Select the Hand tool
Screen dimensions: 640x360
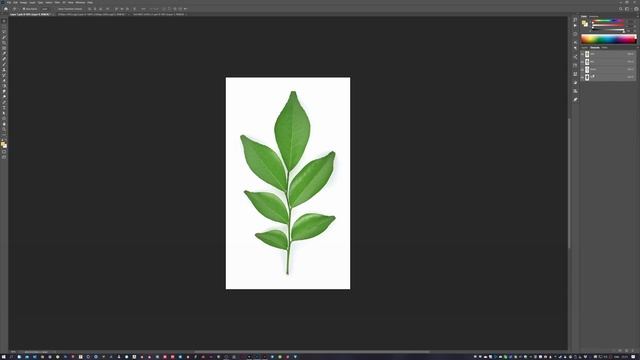tap(4, 123)
